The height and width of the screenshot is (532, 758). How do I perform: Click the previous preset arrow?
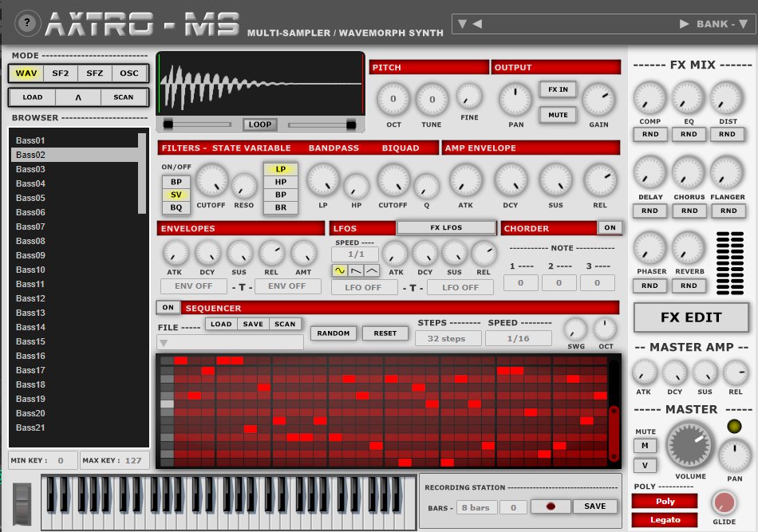click(x=476, y=24)
